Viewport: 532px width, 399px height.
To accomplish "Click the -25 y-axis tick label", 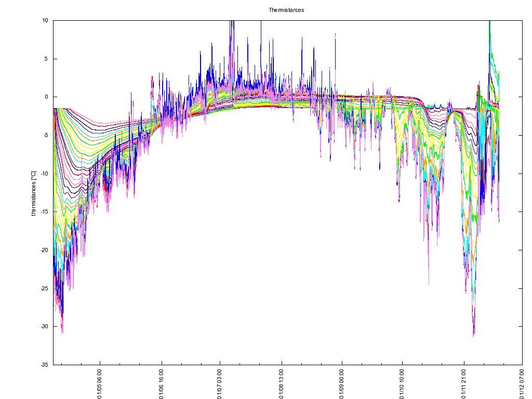I will pyautogui.click(x=44, y=288).
